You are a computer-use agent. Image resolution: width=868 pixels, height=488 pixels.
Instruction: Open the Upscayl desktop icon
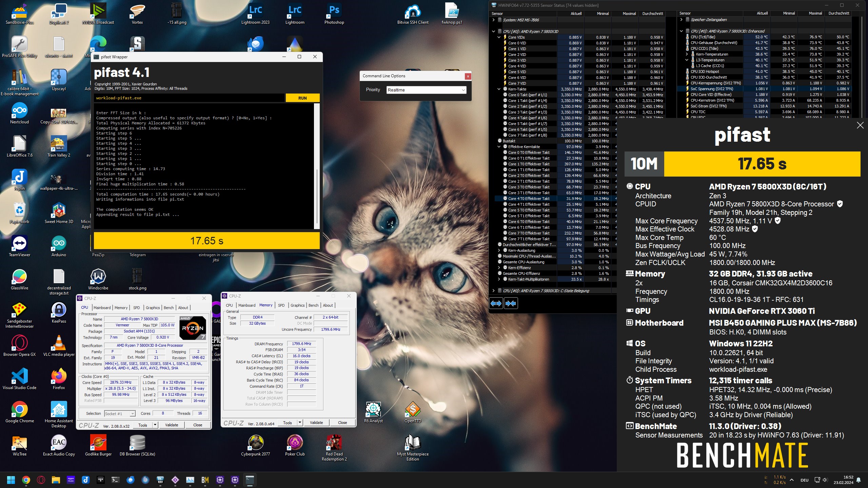pyautogui.click(x=59, y=80)
